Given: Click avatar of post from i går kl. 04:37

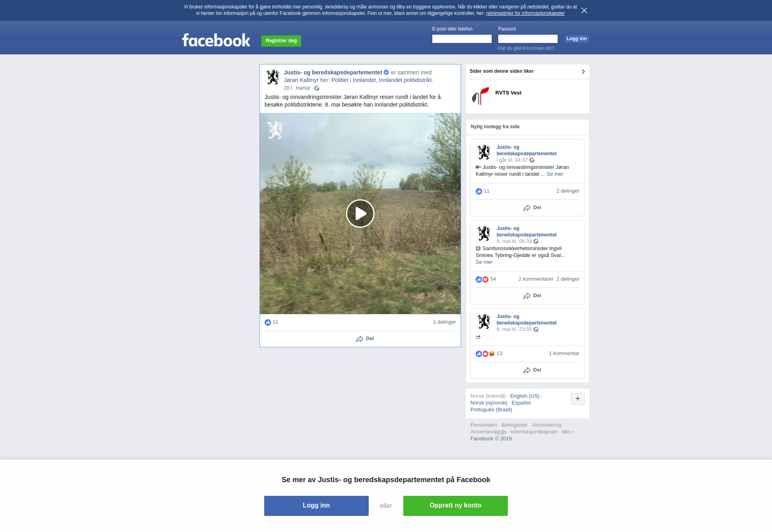Looking at the screenshot, I should (484, 152).
